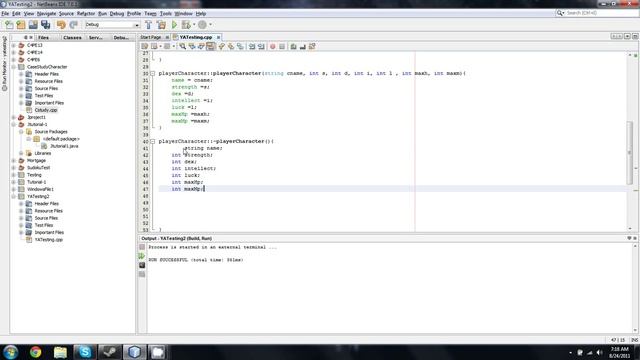The height and width of the screenshot is (360, 640).
Task: Click the stop icon in Output panel
Action: [142, 247]
